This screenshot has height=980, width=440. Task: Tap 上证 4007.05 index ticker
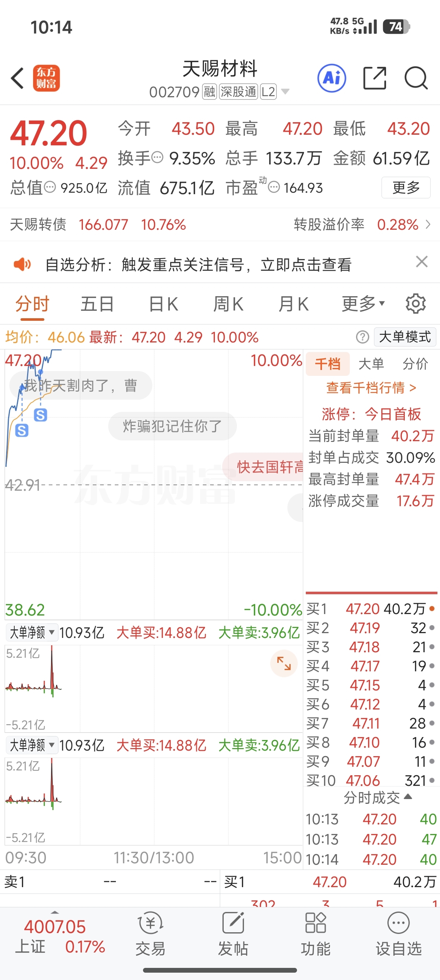55,936
